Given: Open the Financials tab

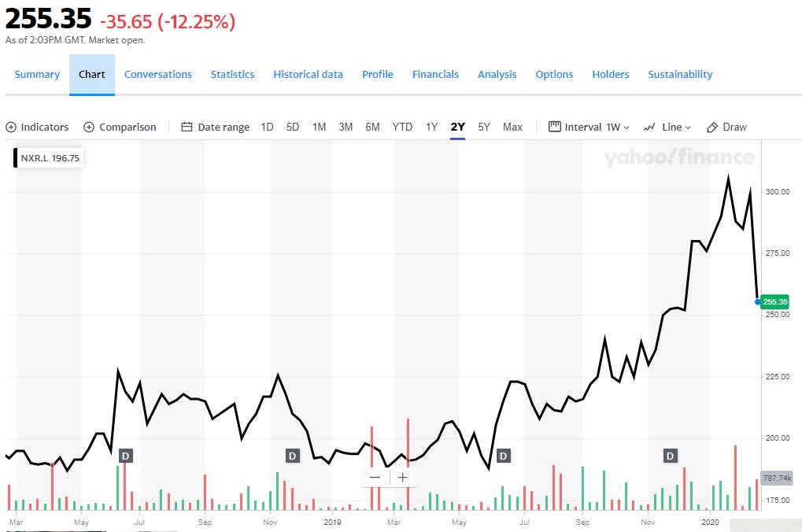Looking at the screenshot, I should coord(435,74).
